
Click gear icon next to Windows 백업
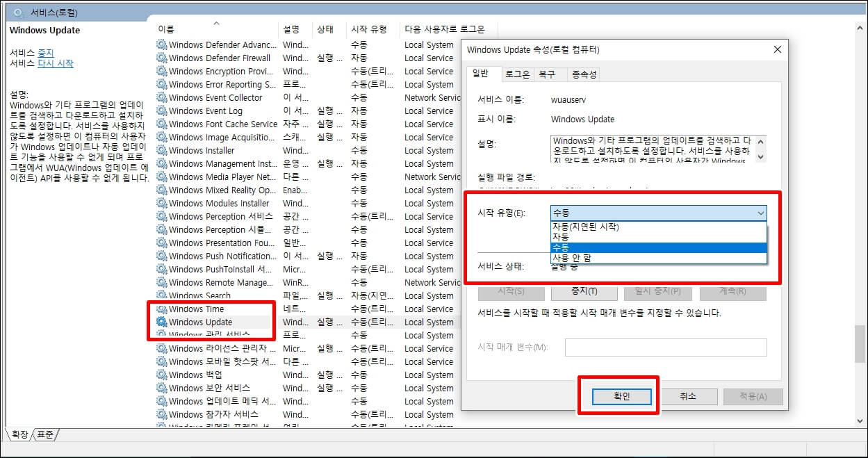pyautogui.click(x=162, y=375)
